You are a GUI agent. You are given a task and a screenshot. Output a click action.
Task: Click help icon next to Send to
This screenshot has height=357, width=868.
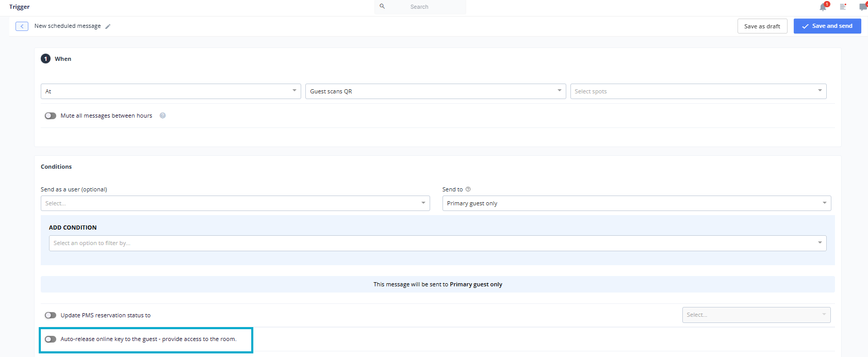click(468, 189)
